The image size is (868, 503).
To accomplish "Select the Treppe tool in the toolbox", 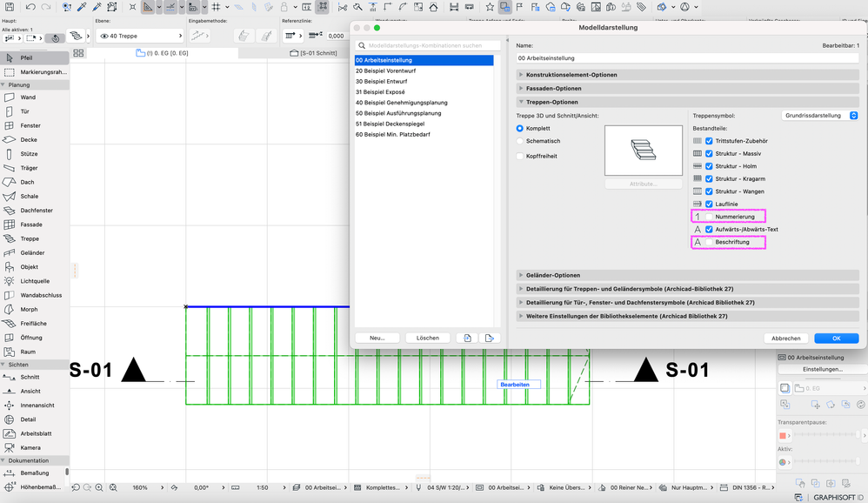I will click(x=35, y=238).
